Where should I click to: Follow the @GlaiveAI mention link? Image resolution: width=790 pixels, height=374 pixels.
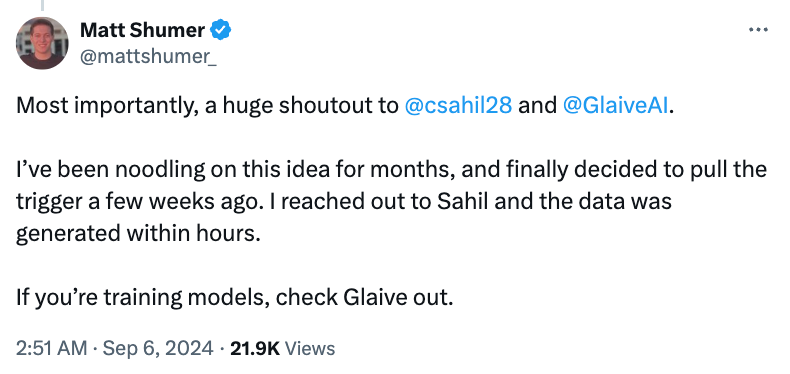[x=615, y=105]
